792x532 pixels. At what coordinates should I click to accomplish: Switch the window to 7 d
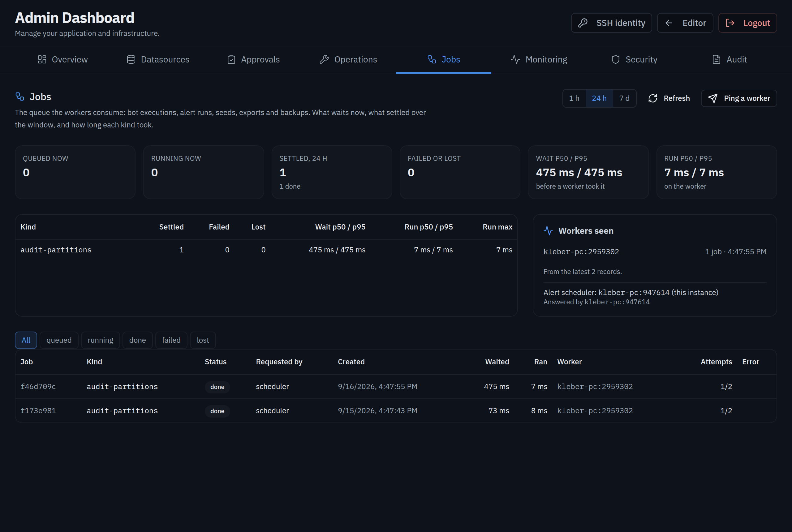tap(624, 98)
